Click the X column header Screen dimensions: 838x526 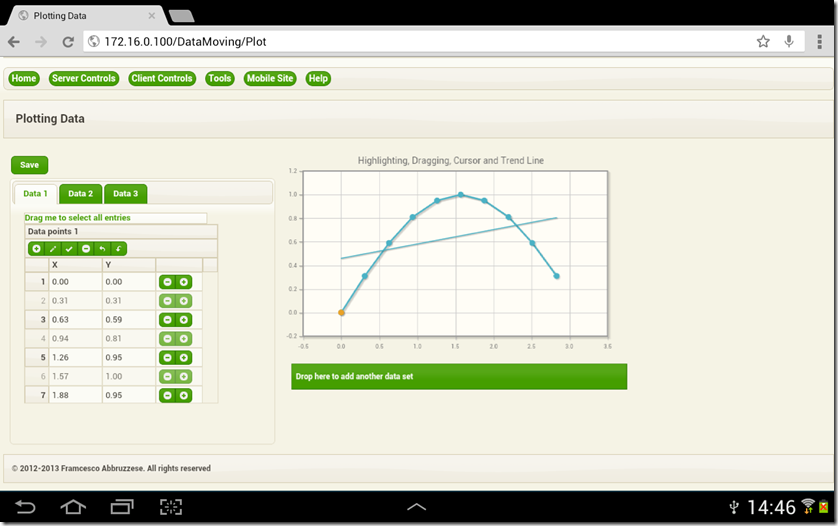75,265
